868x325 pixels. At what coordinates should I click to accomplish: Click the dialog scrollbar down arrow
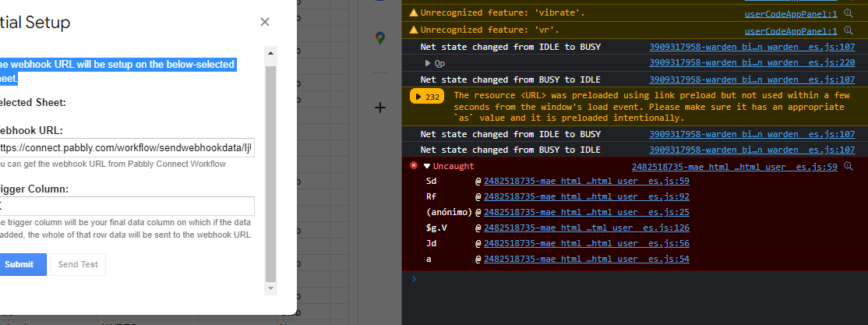tap(270, 288)
